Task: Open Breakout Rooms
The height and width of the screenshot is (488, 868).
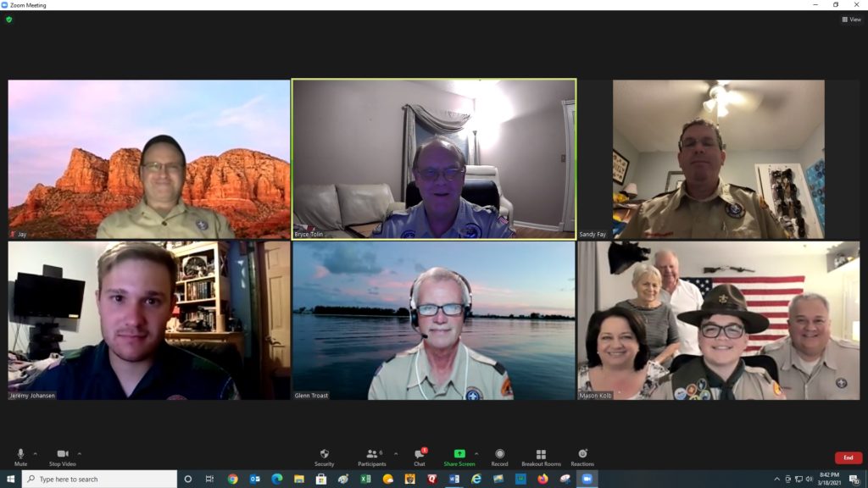Action: click(541, 455)
